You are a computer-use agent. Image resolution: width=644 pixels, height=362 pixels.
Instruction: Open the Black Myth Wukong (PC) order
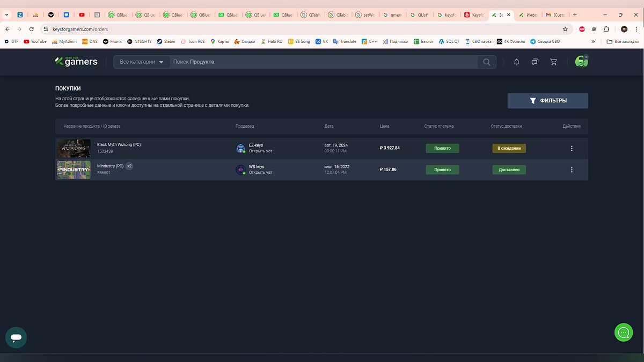pyautogui.click(x=119, y=145)
